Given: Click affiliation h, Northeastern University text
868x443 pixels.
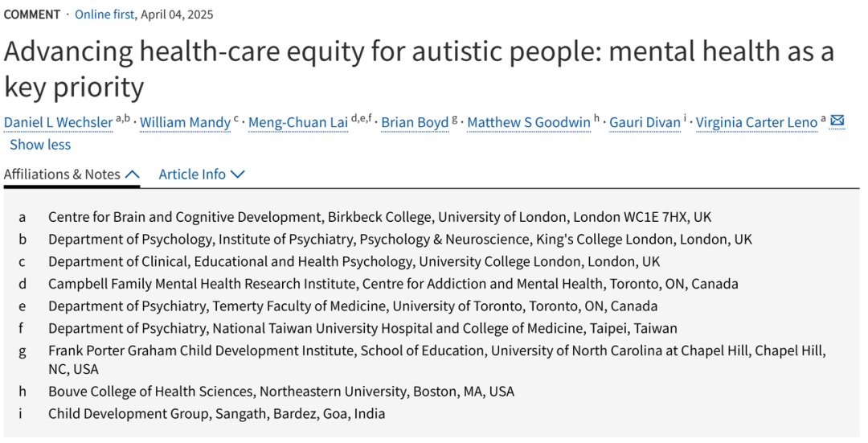Looking at the screenshot, I should 281,392.
